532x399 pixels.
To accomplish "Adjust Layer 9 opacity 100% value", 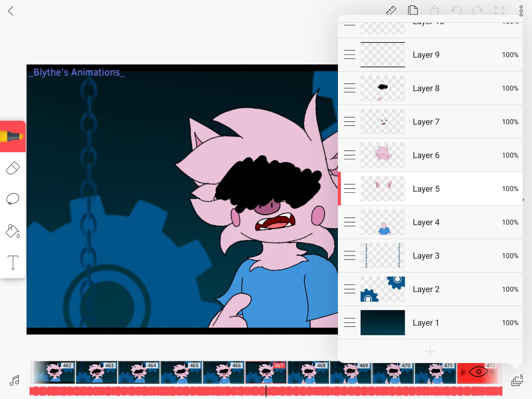I will pos(510,55).
